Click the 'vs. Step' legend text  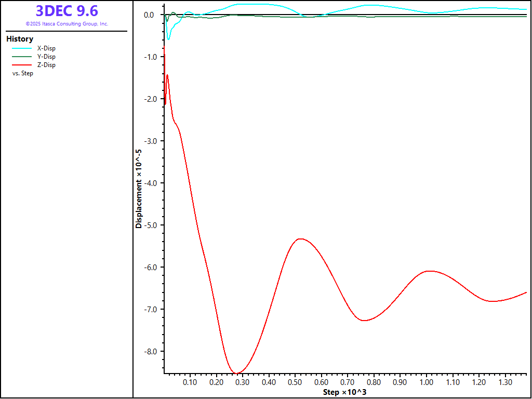[22, 73]
